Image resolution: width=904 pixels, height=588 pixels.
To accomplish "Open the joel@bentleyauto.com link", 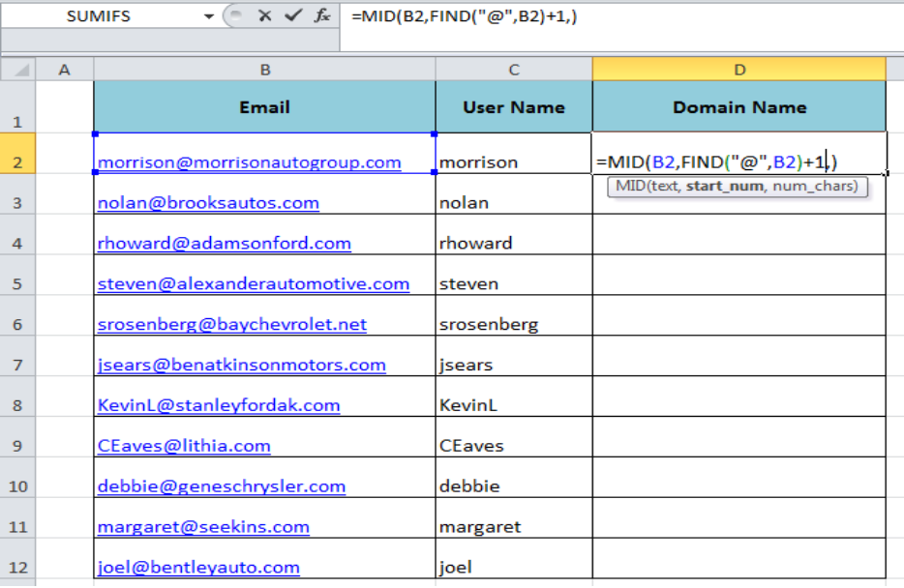I will pos(198,568).
